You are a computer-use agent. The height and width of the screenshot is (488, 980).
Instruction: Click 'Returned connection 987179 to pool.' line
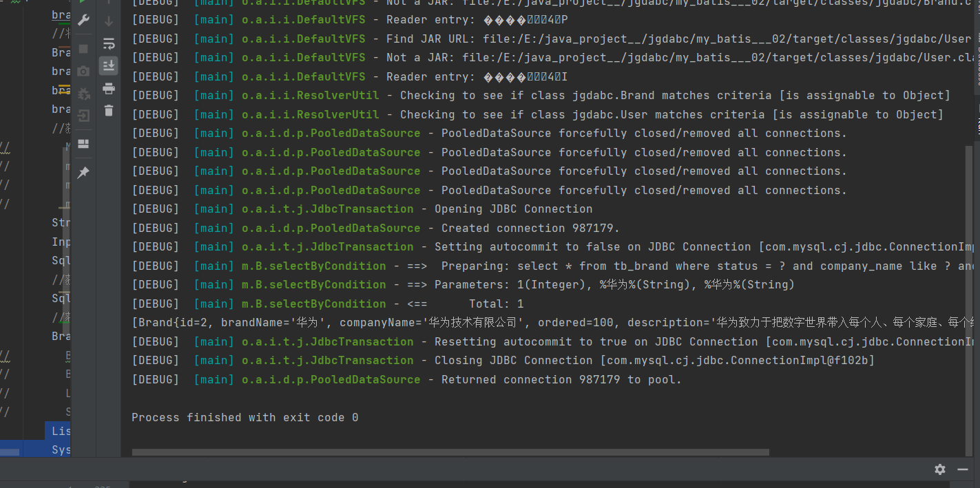[x=406, y=379]
